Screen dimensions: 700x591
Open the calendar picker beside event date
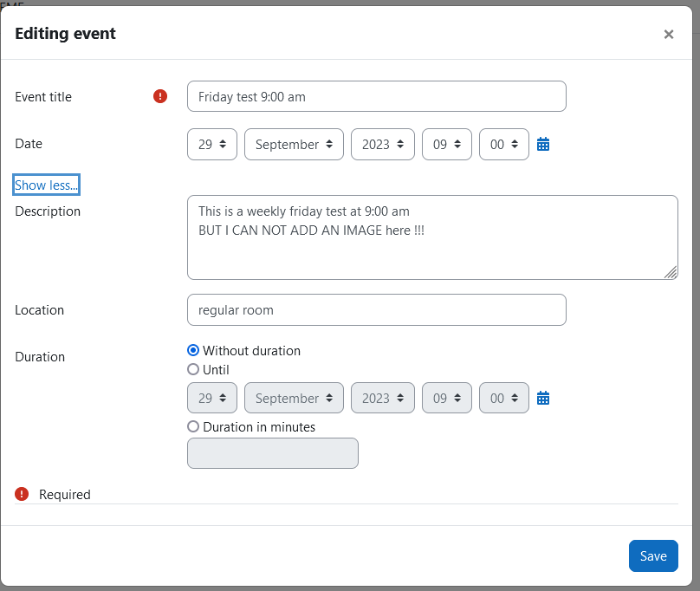pos(543,145)
